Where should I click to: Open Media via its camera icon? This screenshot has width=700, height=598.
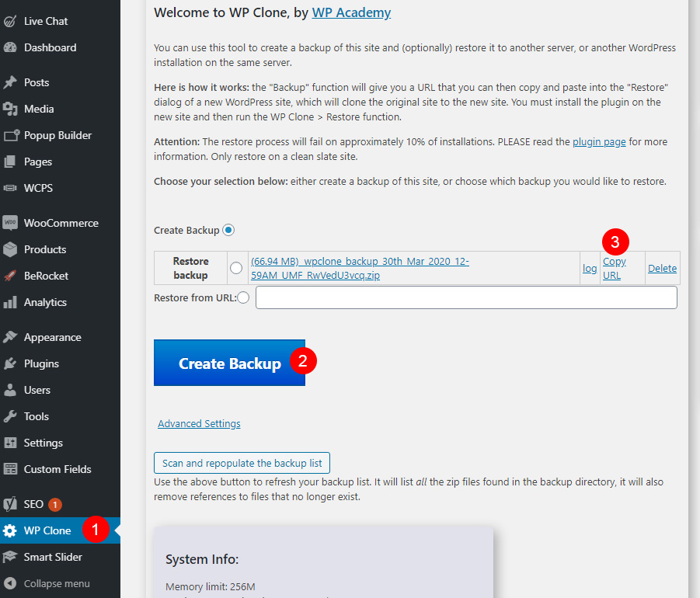[x=10, y=109]
